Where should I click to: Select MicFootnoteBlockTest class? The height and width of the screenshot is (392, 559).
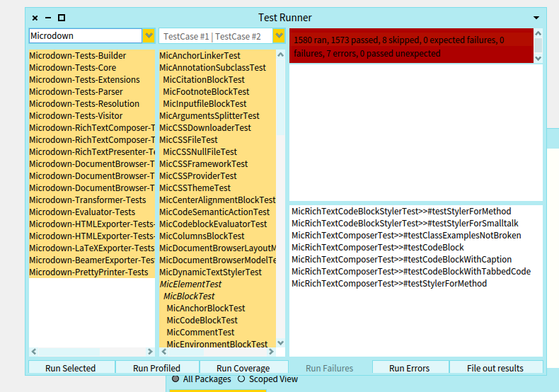(x=217, y=92)
